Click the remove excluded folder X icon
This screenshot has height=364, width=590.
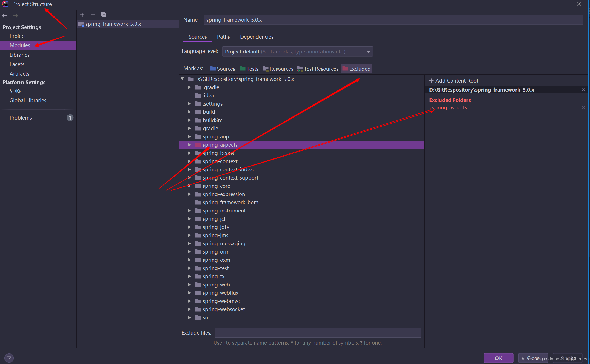pos(584,107)
